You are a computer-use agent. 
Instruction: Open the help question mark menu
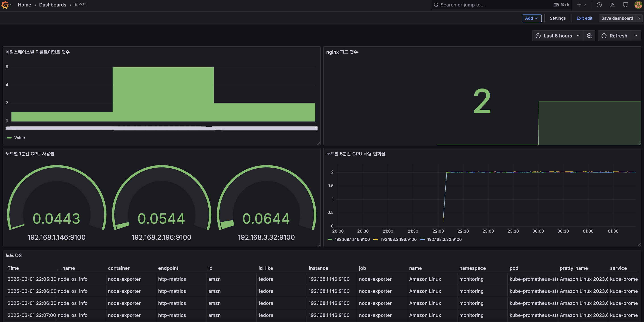coord(599,5)
